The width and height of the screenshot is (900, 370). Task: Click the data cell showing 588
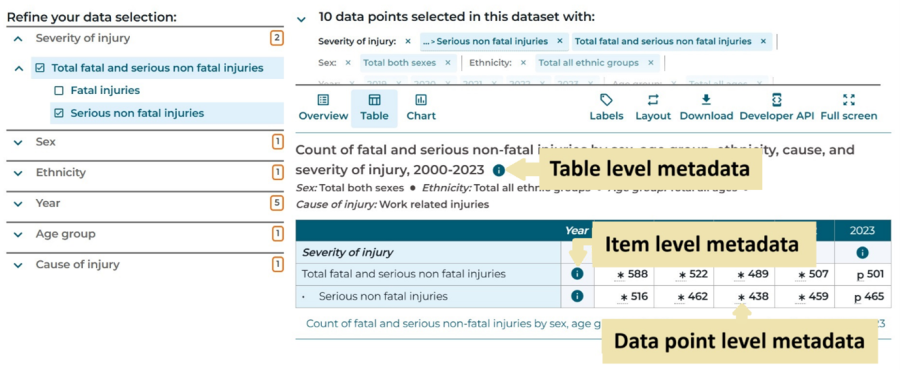coord(623,275)
